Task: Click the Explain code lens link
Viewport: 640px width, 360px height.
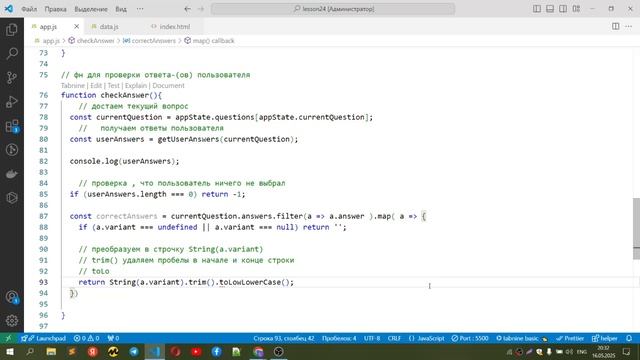Action: pyautogui.click(x=136, y=86)
